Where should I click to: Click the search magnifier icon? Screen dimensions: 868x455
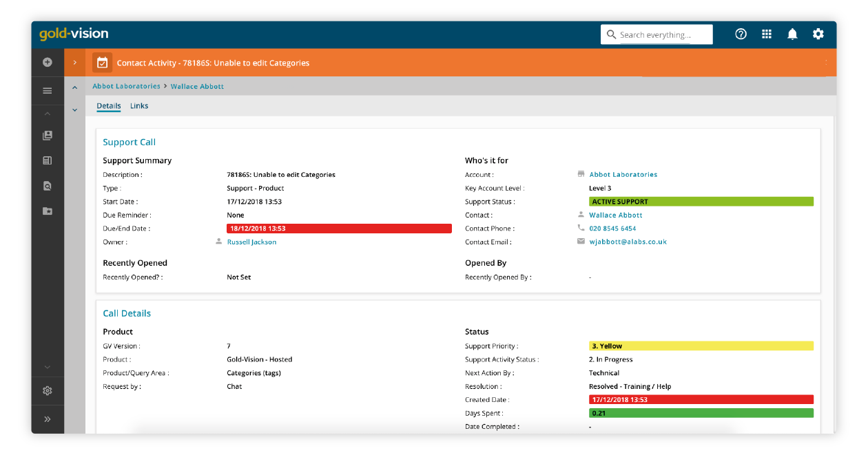coord(611,34)
